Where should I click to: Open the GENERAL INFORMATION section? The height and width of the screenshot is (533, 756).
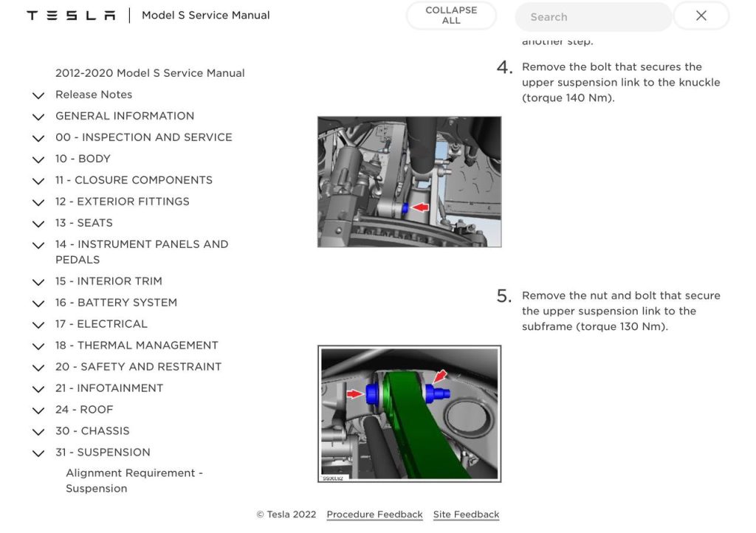[125, 116]
